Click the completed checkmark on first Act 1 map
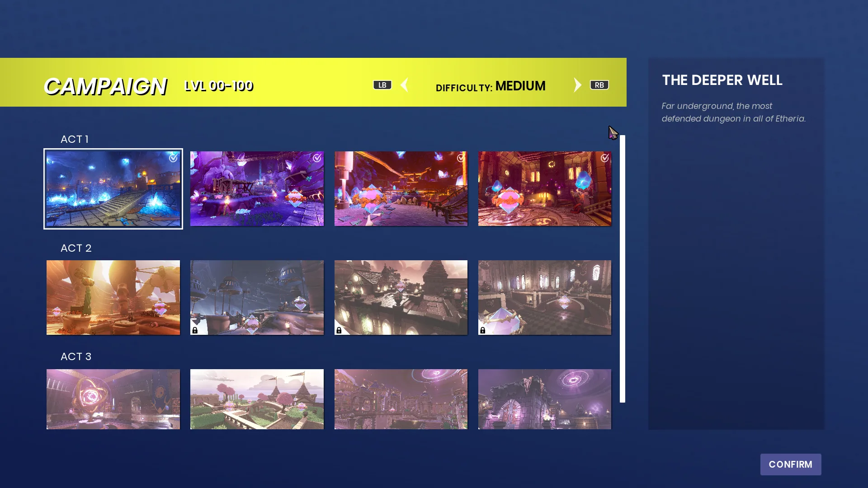This screenshot has width=868, height=488. [x=173, y=158]
